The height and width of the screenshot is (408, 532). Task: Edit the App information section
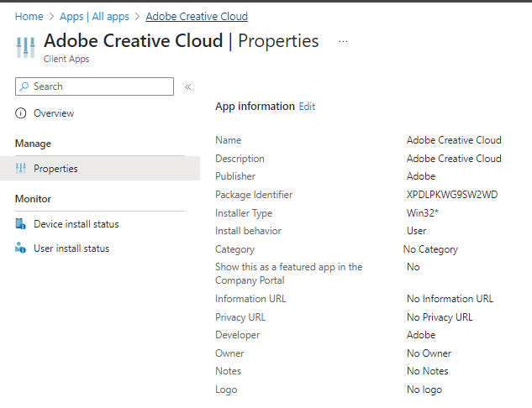tap(307, 107)
